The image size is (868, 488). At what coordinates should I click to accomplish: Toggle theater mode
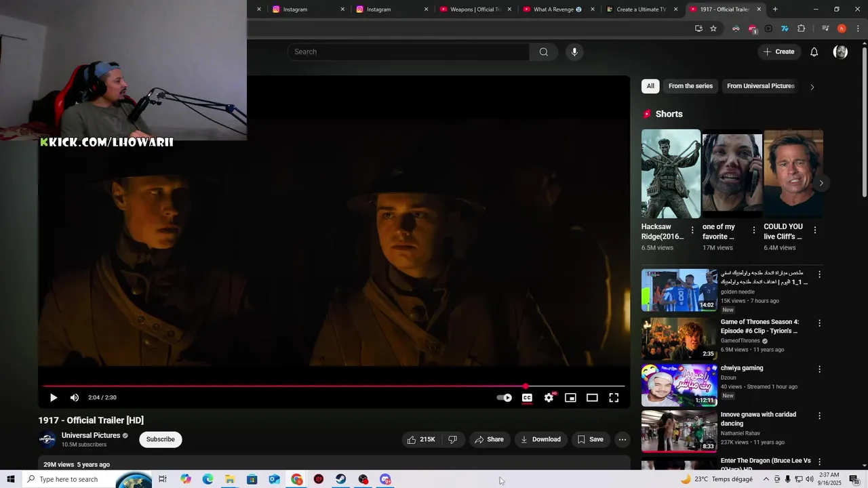592,398
